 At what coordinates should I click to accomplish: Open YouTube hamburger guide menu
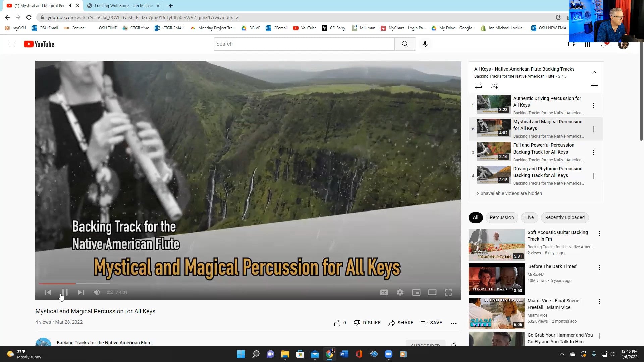(12, 44)
